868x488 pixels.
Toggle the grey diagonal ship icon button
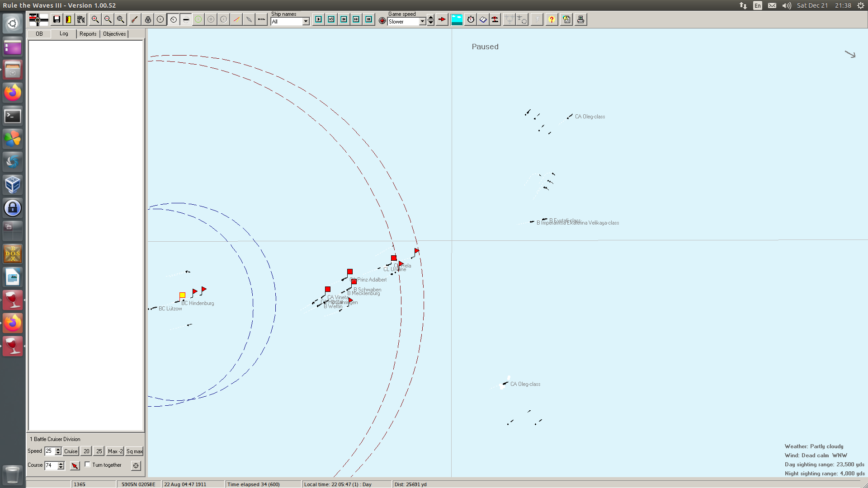(249, 19)
